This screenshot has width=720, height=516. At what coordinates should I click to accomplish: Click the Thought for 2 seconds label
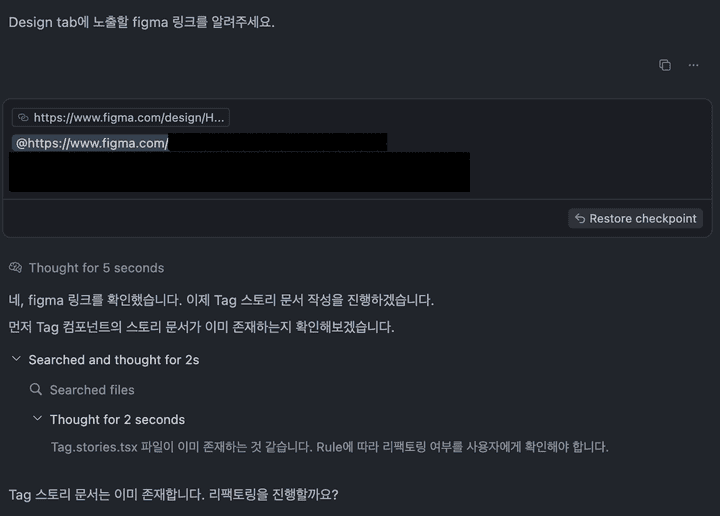[x=118, y=419]
